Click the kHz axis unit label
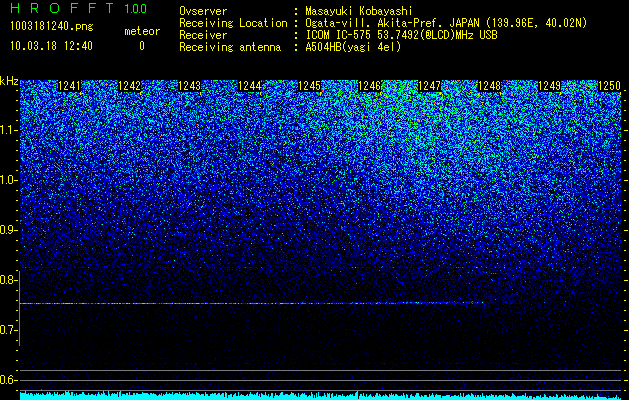This screenshot has width=629, height=400. point(9,81)
